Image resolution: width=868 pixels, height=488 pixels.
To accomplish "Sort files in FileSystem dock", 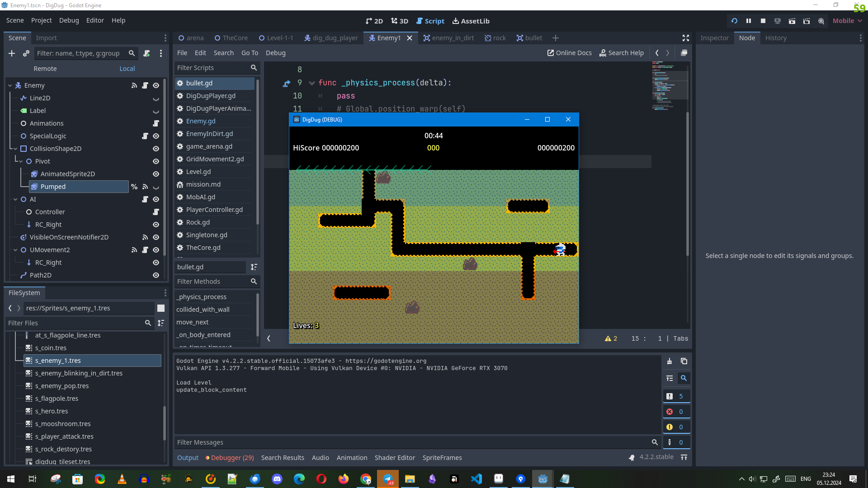I will 161,323.
